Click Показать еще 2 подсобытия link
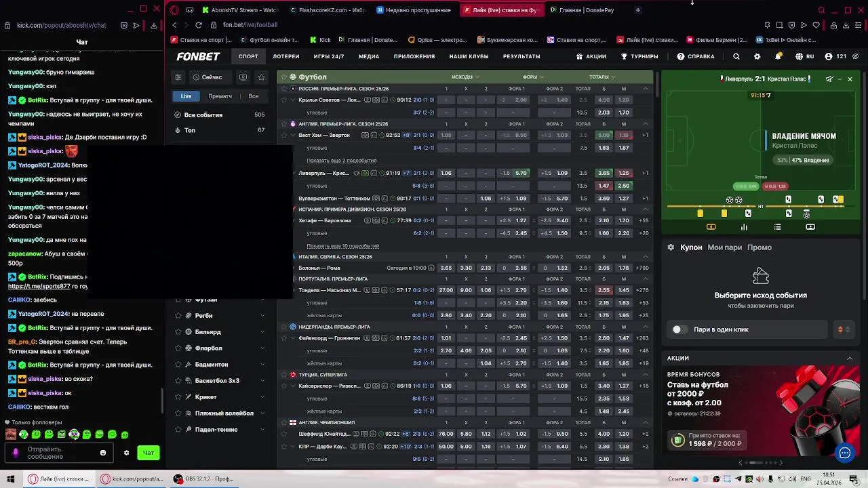The height and width of the screenshot is (488, 868). coord(342,161)
